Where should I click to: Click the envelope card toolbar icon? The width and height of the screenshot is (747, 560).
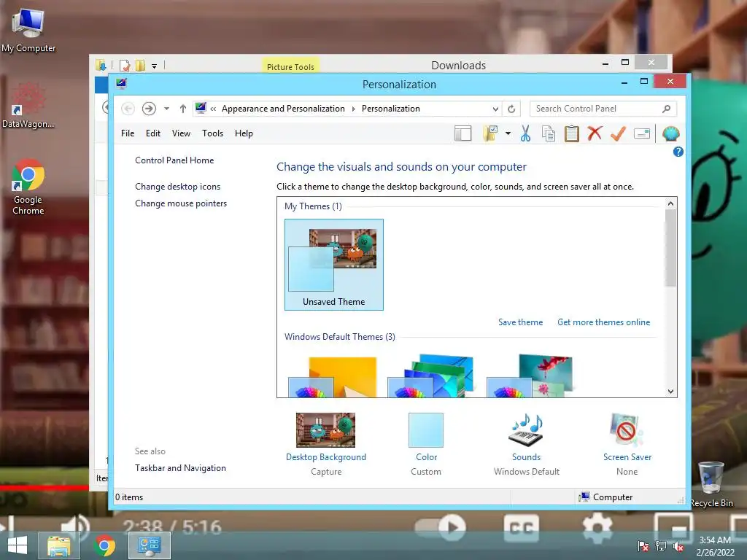pyautogui.click(x=642, y=134)
